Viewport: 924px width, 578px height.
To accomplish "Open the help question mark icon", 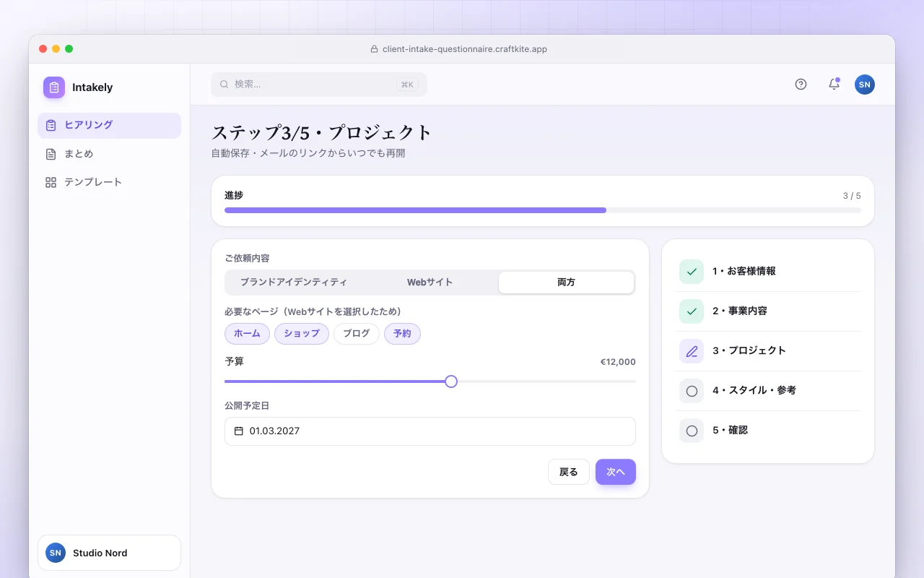I will (801, 85).
